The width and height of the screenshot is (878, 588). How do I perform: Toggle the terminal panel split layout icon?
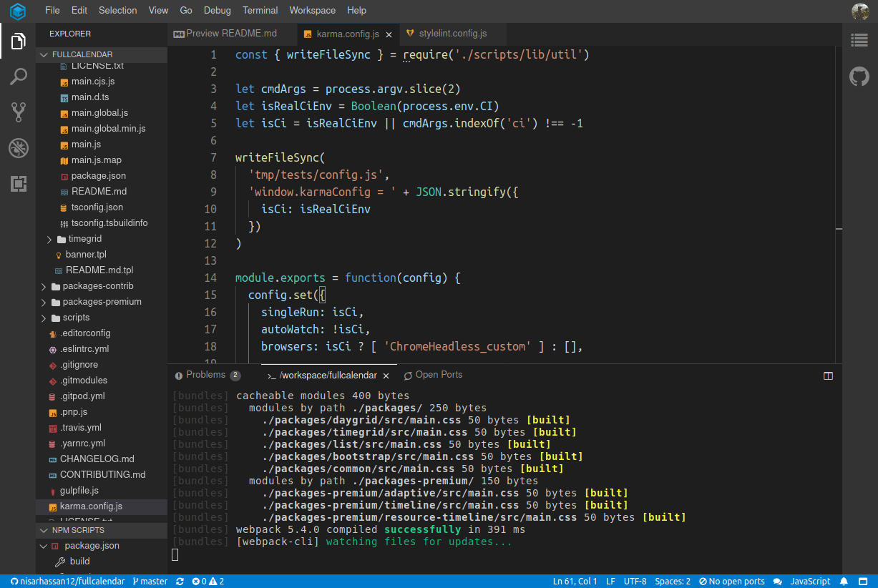point(828,376)
